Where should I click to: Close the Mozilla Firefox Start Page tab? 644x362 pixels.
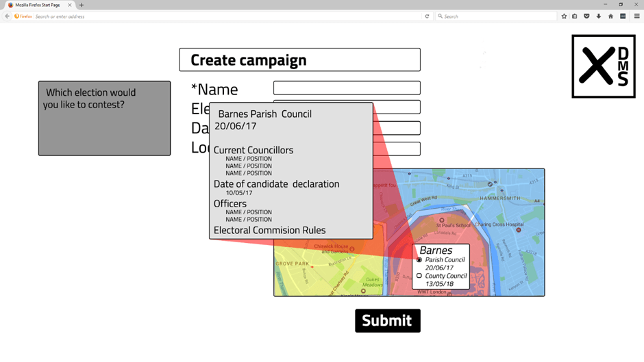[70, 5]
